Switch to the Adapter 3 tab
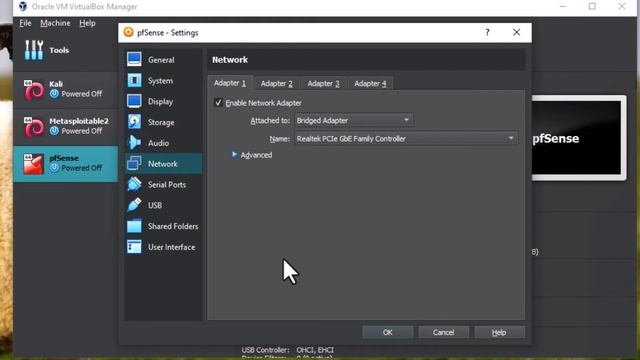 pyautogui.click(x=323, y=84)
